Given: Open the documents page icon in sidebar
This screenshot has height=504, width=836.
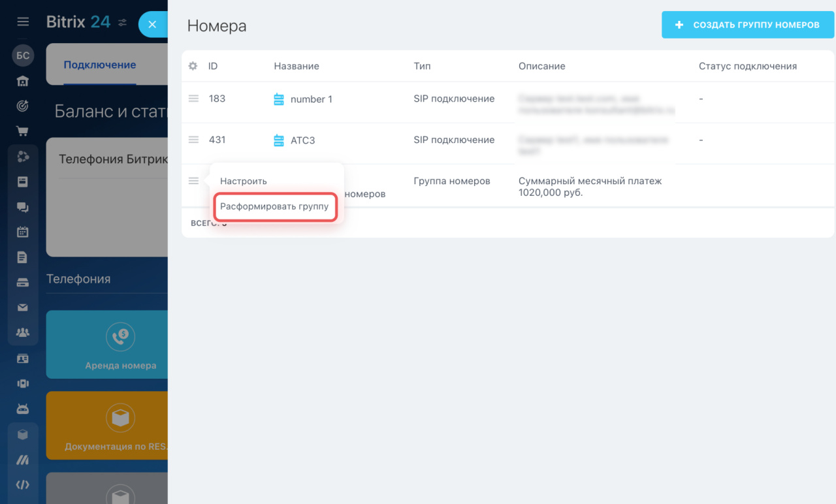Looking at the screenshot, I should pyautogui.click(x=23, y=257).
